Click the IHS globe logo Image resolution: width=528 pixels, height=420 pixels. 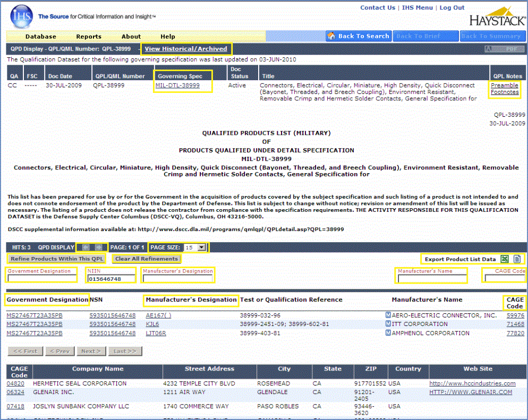coord(22,16)
